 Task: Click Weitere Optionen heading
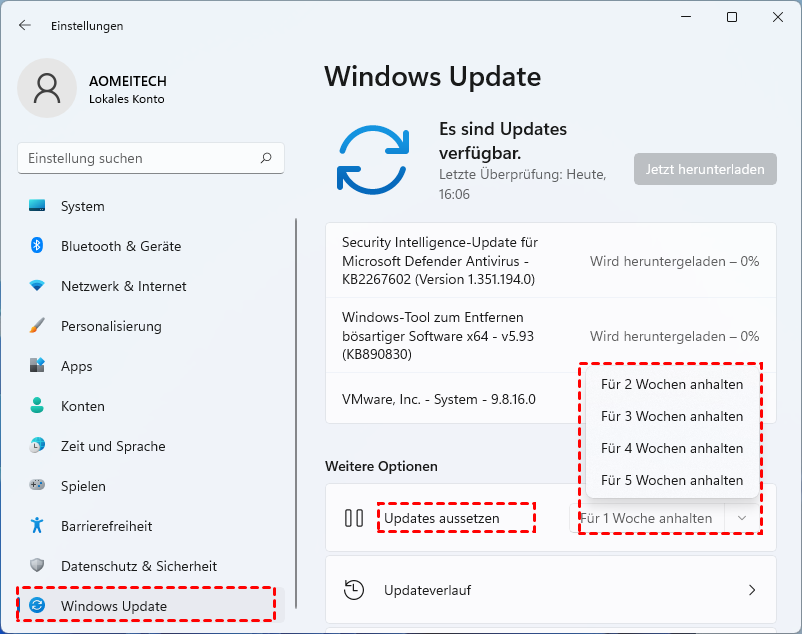click(381, 466)
